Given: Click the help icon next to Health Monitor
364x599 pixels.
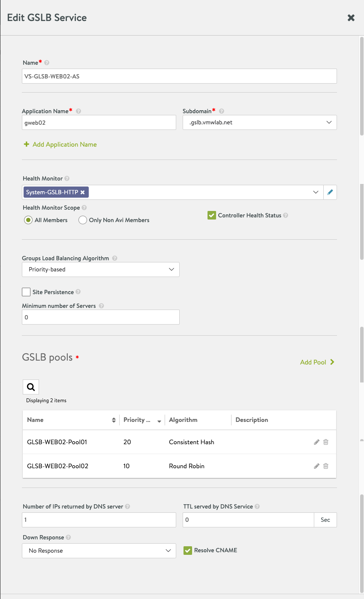Looking at the screenshot, I should click(67, 178).
